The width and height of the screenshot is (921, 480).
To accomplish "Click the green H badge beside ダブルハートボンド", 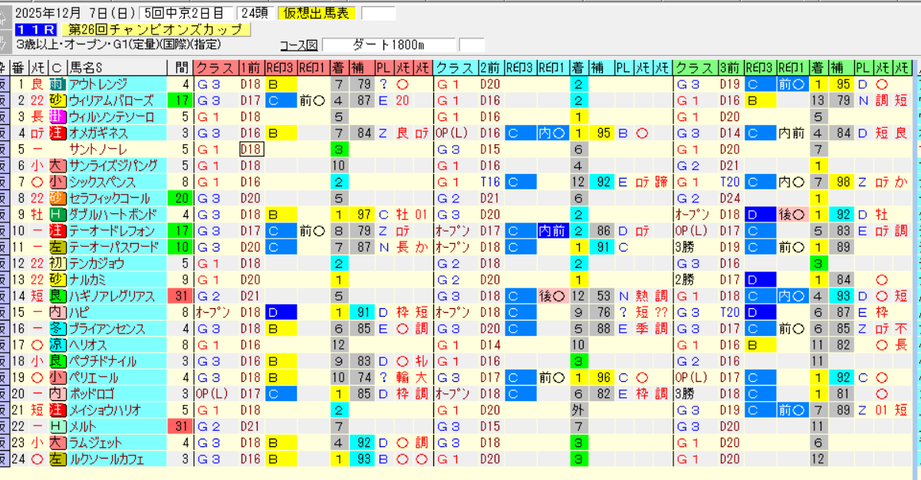I will 57,214.
